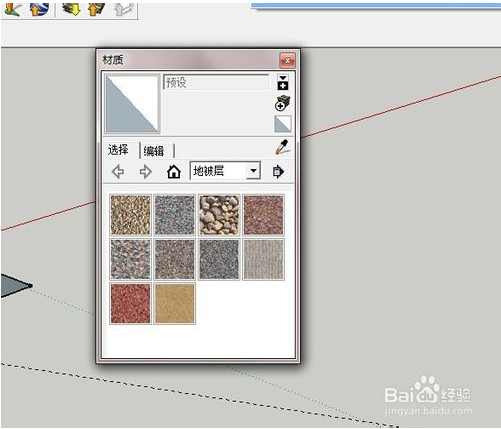Screen dimensions: 501x429
Task: Open the 地被层 collection combo box
Action: pyautogui.click(x=225, y=171)
